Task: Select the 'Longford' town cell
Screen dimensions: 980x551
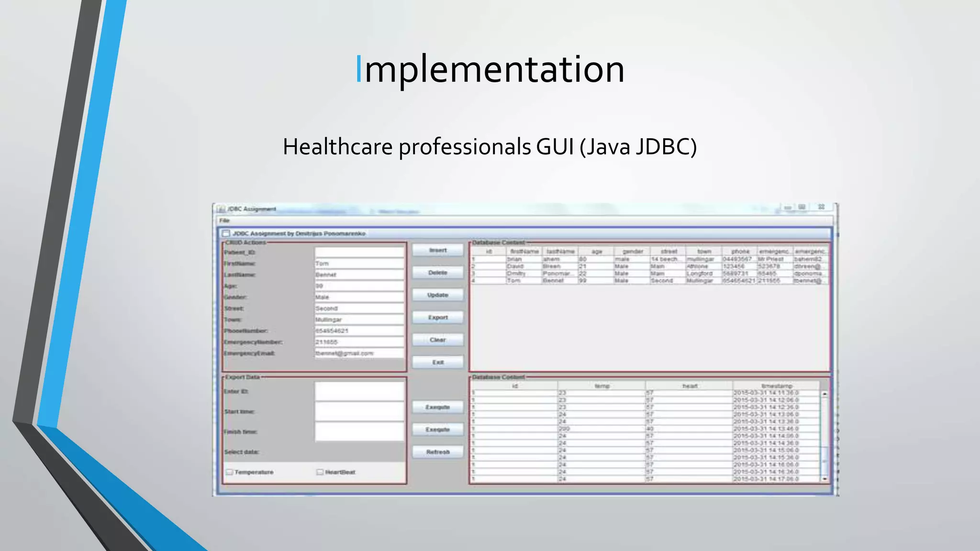Action: [x=704, y=274]
